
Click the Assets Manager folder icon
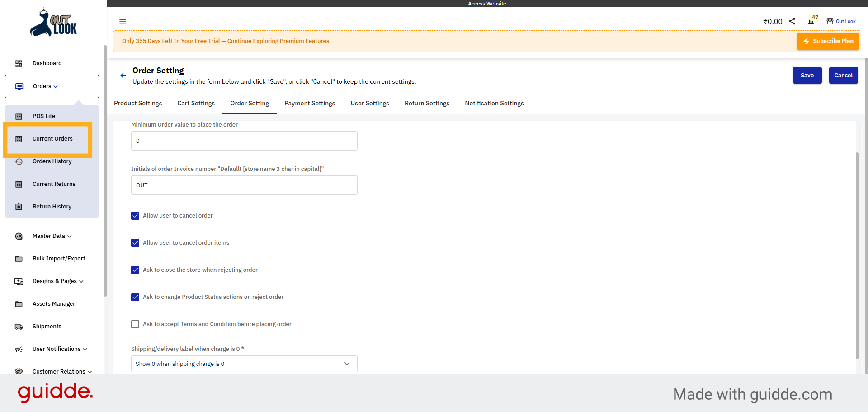(x=19, y=304)
